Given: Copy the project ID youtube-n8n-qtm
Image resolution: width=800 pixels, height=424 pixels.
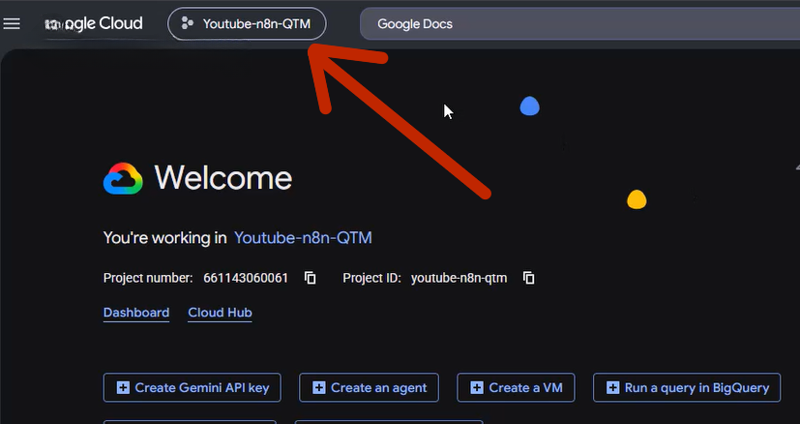Looking at the screenshot, I should 529,278.
